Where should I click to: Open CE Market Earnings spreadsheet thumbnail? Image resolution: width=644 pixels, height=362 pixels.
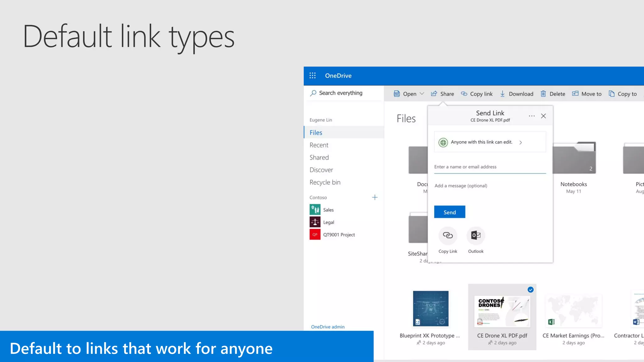574,311
